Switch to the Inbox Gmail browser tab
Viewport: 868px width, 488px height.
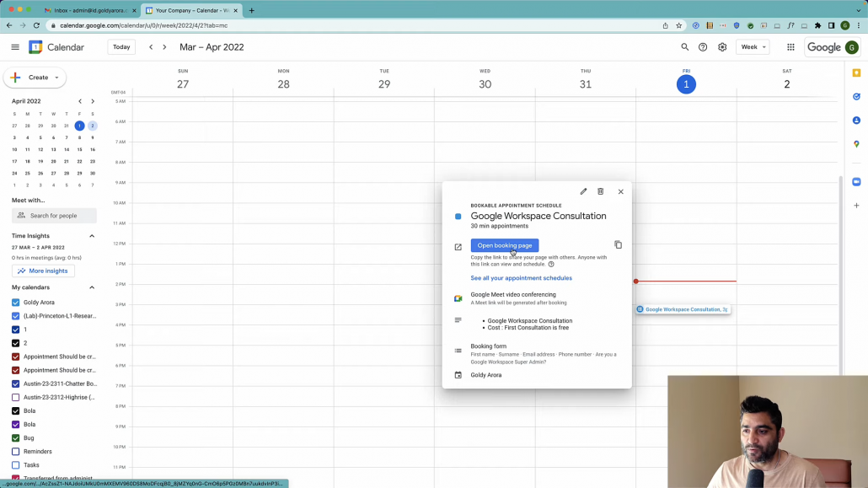coord(89,10)
